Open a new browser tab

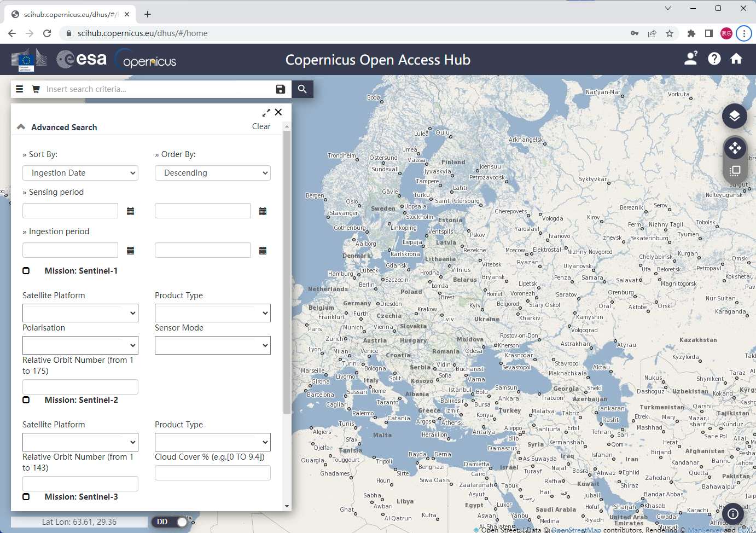point(148,14)
